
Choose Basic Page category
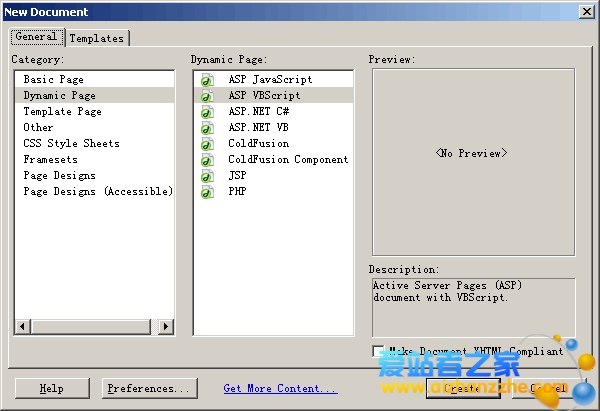click(54, 79)
